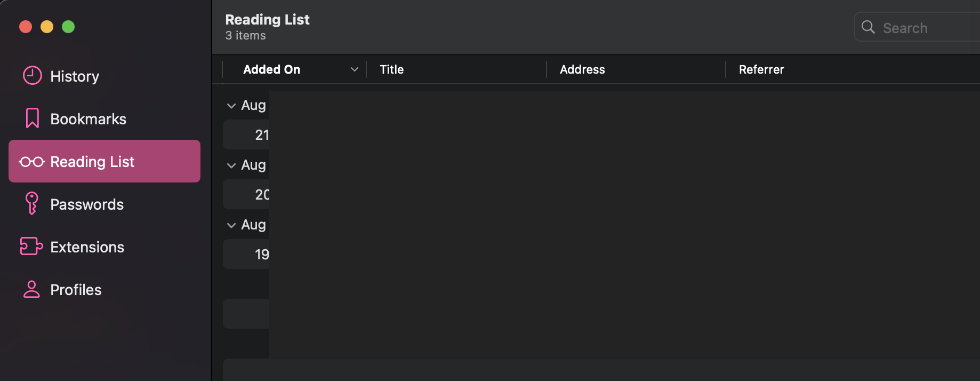Viewport: 980px width, 381px height.
Task: Focus the Search input field
Action: click(928, 28)
